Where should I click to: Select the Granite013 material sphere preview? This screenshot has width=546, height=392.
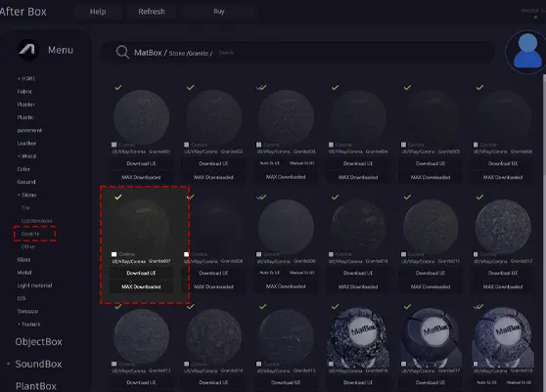point(141,336)
